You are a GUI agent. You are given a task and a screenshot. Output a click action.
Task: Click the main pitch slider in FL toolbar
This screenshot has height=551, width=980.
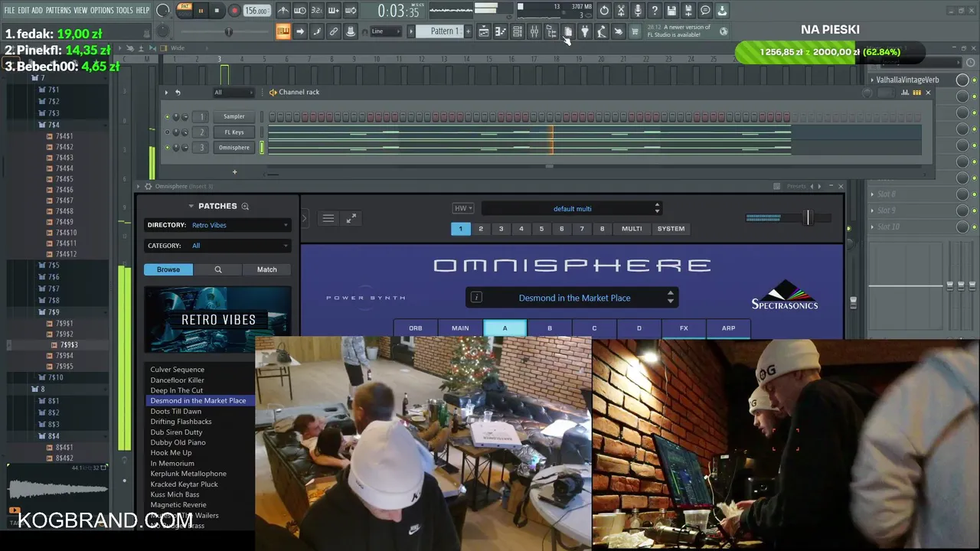click(227, 31)
